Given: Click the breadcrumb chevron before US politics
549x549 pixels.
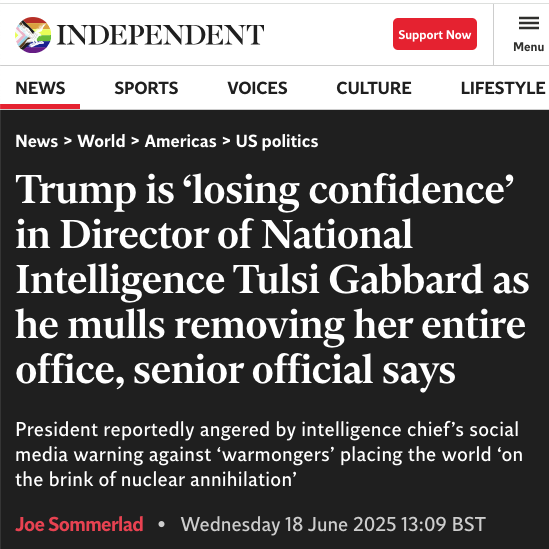Looking at the screenshot, I should click(x=226, y=141).
